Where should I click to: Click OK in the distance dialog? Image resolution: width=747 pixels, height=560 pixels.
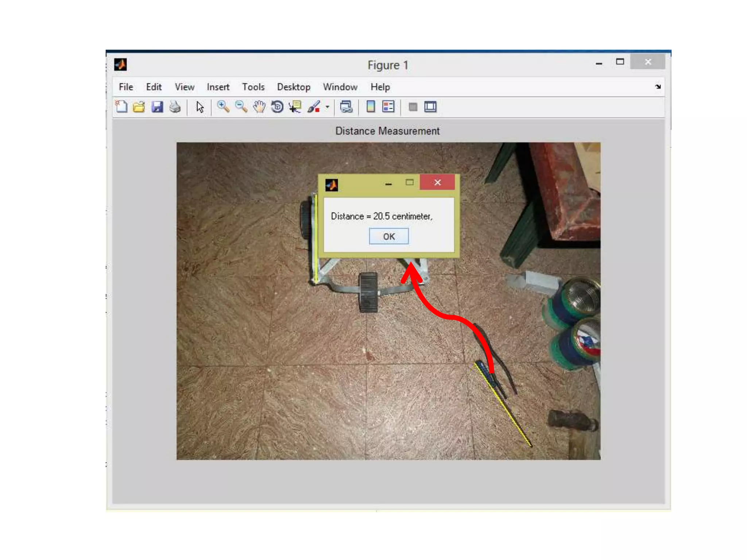[389, 237]
